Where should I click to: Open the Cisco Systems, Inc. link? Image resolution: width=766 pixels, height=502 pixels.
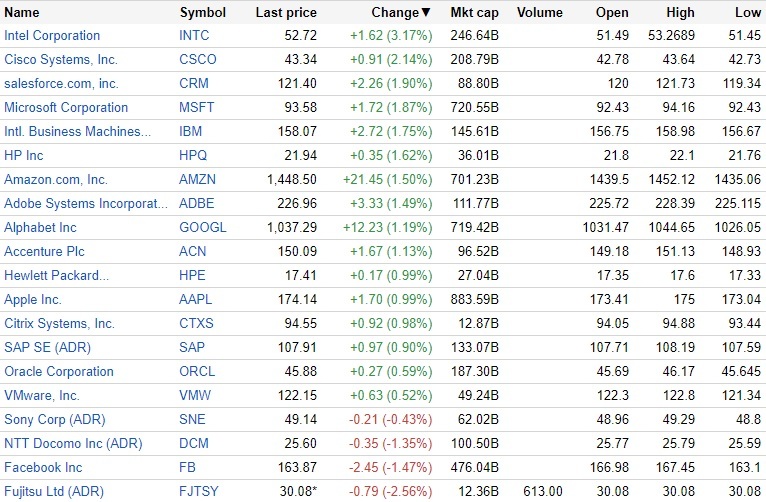coord(60,60)
